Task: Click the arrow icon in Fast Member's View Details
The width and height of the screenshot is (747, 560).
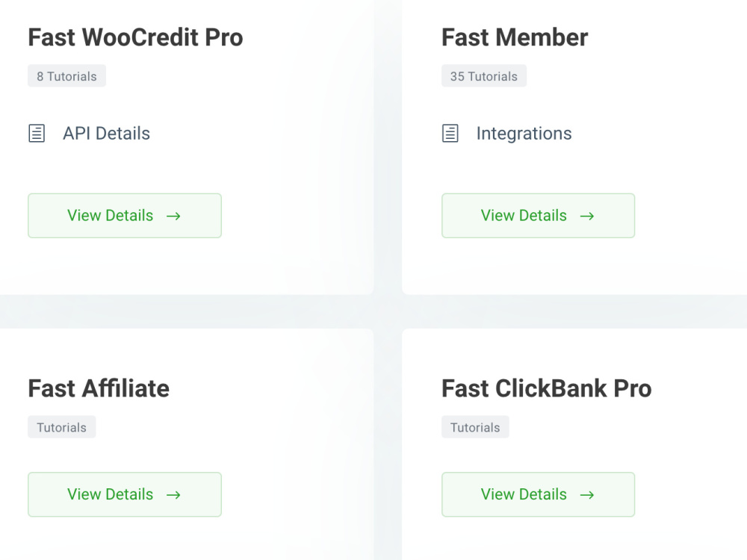Action: coord(587,217)
